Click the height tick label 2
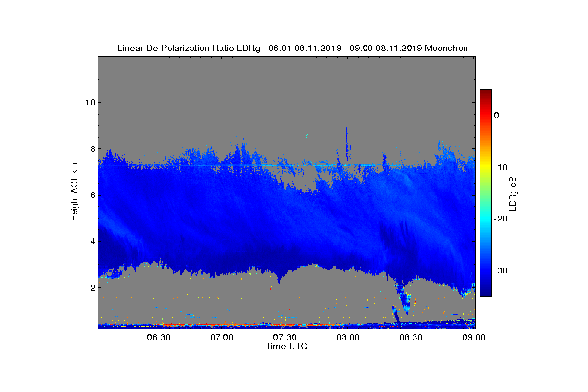The image size is (588, 392). 92,288
